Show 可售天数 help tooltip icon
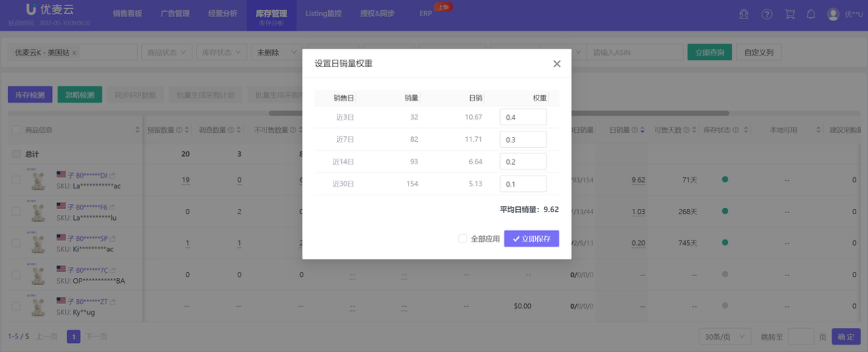This screenshot has height=352, width=868. click(x=686, y=130)
